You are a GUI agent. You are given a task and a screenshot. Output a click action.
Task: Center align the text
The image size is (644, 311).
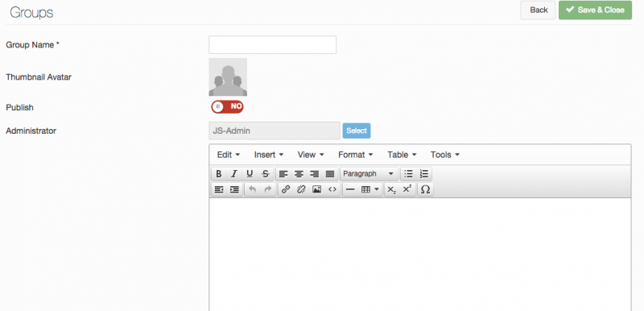coord(299,174)
